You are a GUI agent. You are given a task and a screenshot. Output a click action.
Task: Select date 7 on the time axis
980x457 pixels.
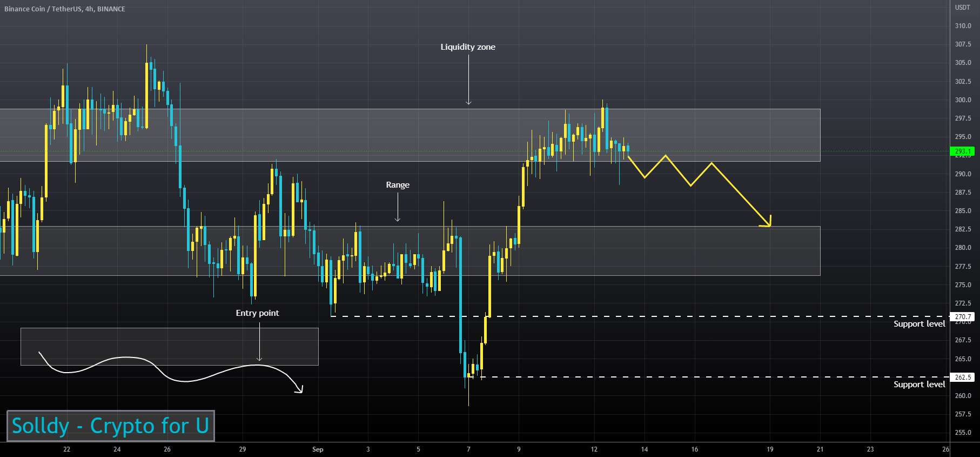coord(468,449)
